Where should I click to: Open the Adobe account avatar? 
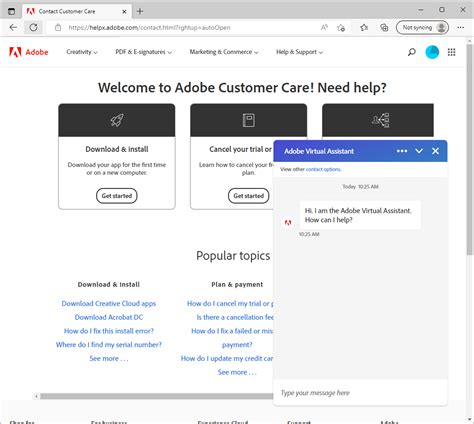pyautogui.click(x=432, y=52)
